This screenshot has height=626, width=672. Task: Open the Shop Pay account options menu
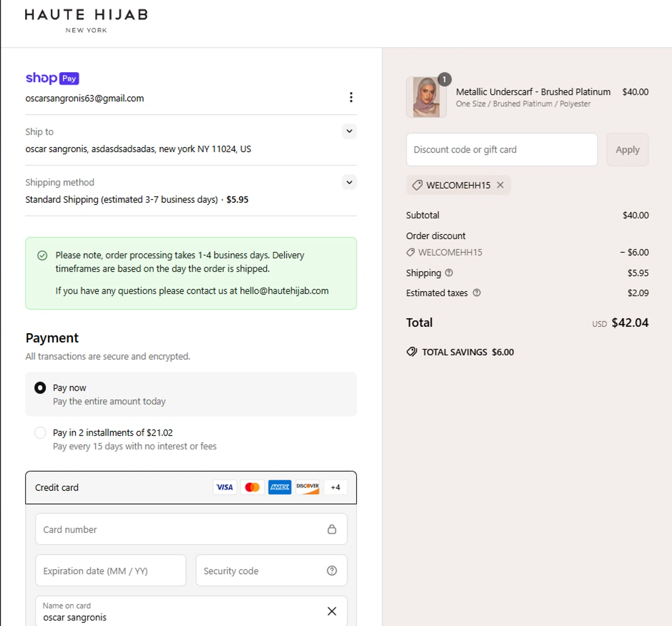pos(351,97)
